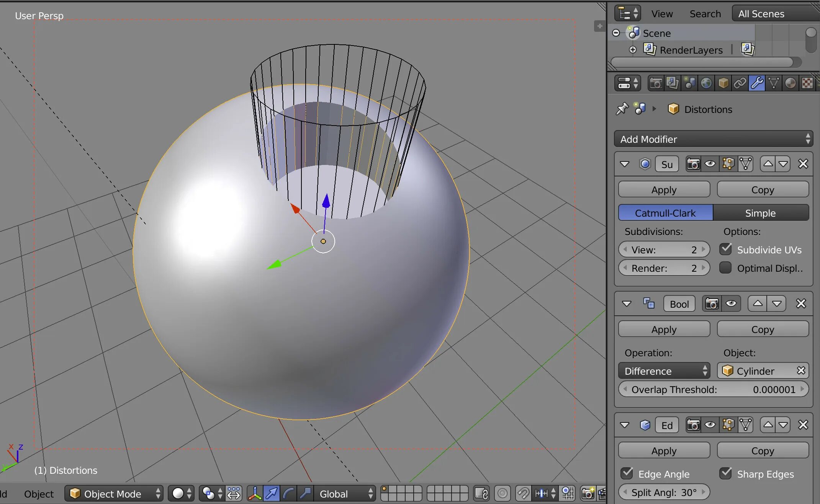The image size is (820, 504).
Task: Open the Search menu in outliner
Action: point(705,14)
